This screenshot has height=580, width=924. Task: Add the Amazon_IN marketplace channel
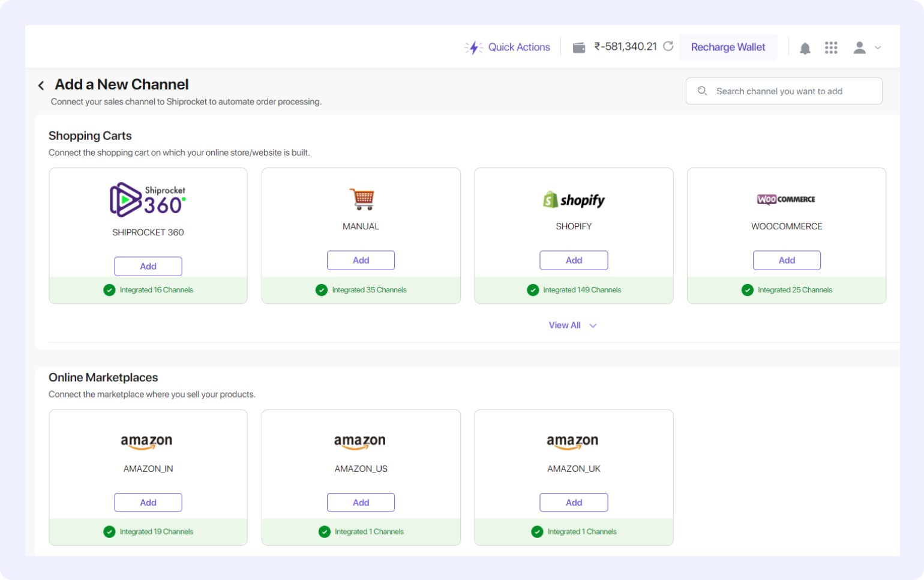coord(148,503)
